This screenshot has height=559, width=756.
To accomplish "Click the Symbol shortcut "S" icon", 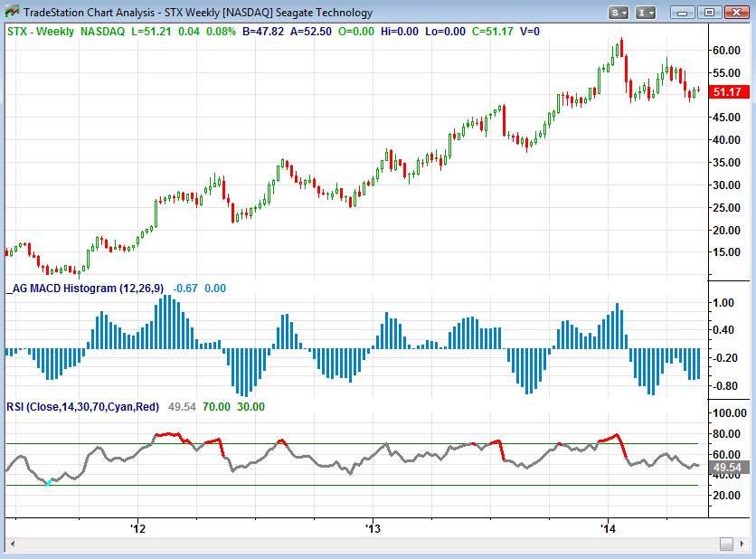I will (614, 13).
